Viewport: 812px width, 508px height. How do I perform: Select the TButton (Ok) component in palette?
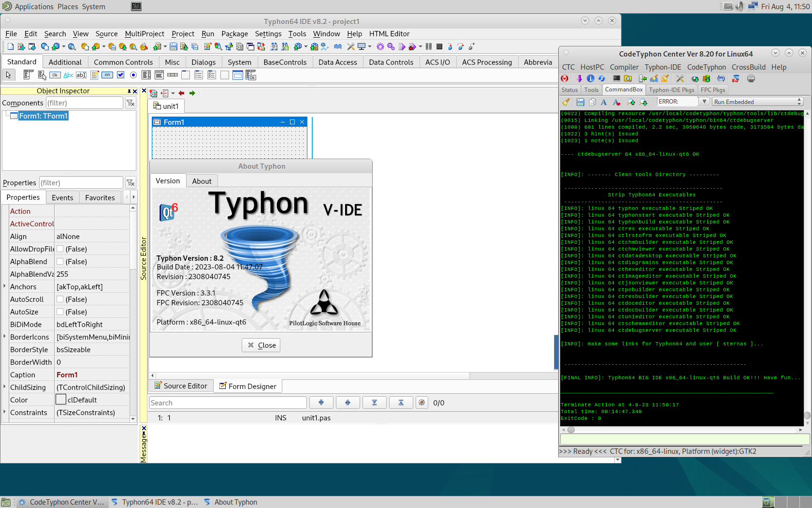coord(55,75)
